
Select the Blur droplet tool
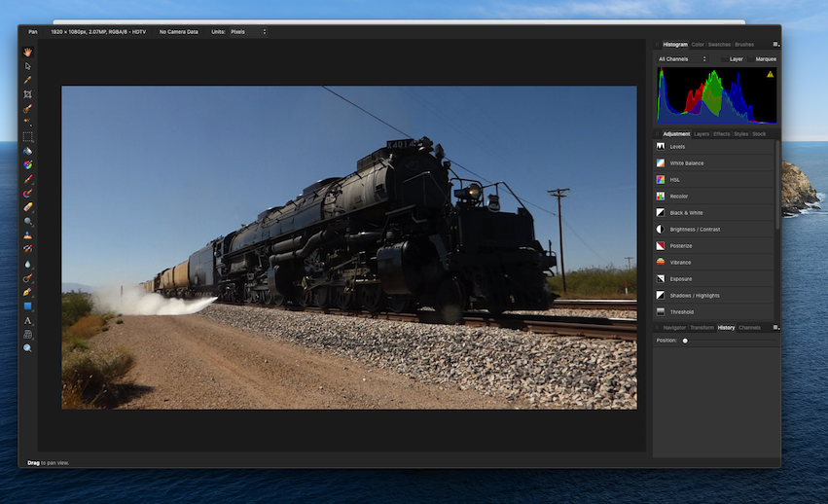click(x=27, y=264)
